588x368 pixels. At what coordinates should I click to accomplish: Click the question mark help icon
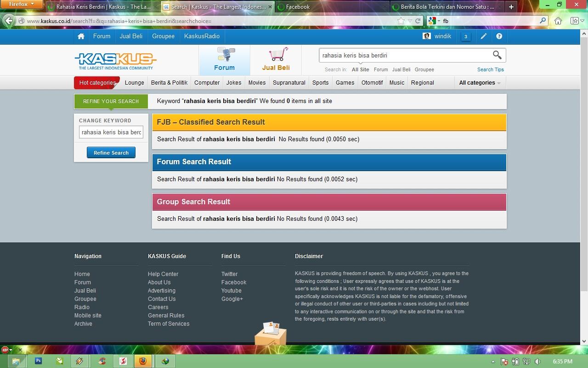499,36
